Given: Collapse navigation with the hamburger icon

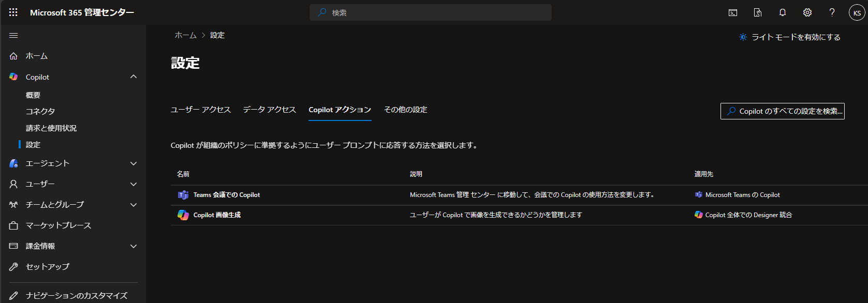Looking at the screenshot, I should [x=14, y=35].
